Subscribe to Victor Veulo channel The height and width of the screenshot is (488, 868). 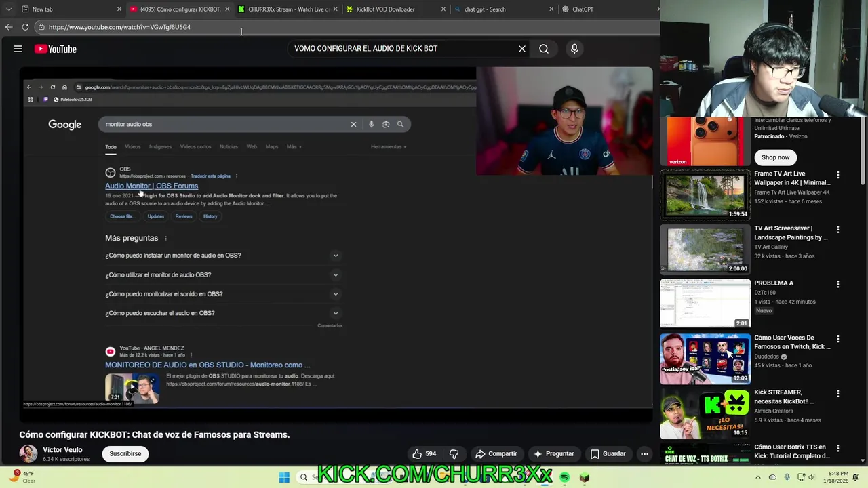pos(125,453)
